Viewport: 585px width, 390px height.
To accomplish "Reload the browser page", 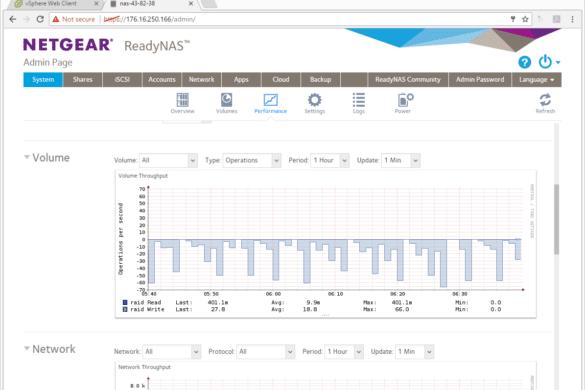I will pyautogui.click(x=40, y=19).
